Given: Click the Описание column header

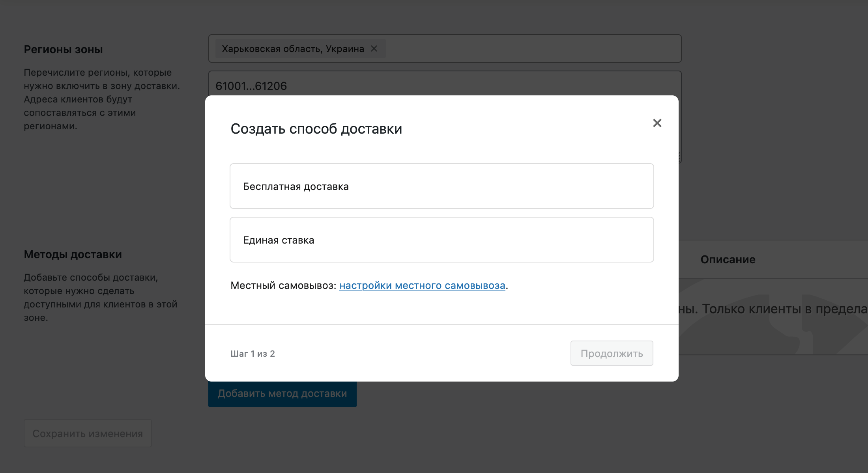Looking at the screenshot, I should pyautogui.click(x=728, y=259).
